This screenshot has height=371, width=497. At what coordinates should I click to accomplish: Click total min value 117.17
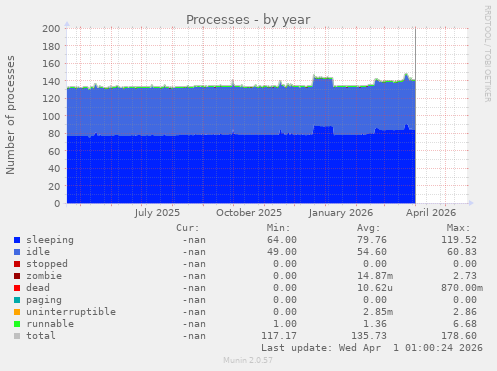[279, 336]
